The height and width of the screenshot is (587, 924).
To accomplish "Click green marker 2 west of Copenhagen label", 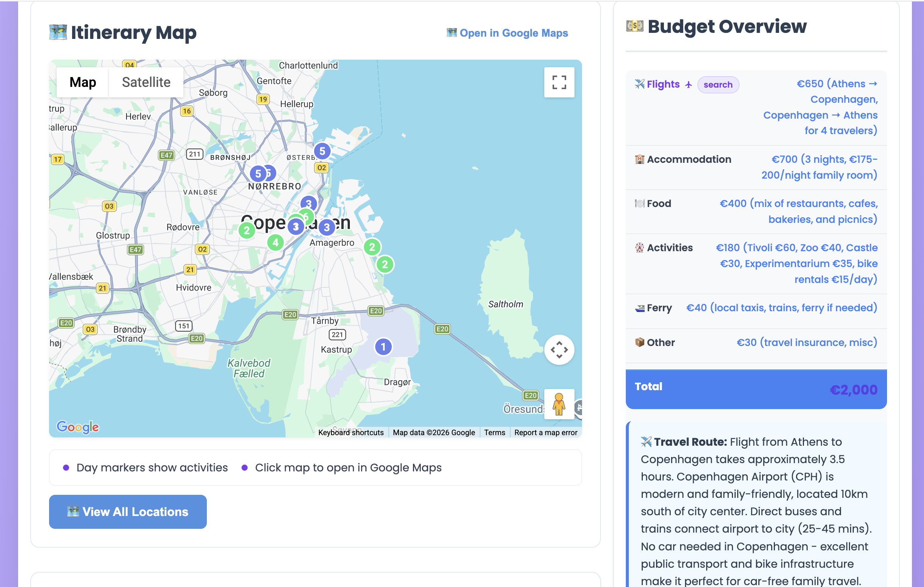I will click(x=247, y=230).
